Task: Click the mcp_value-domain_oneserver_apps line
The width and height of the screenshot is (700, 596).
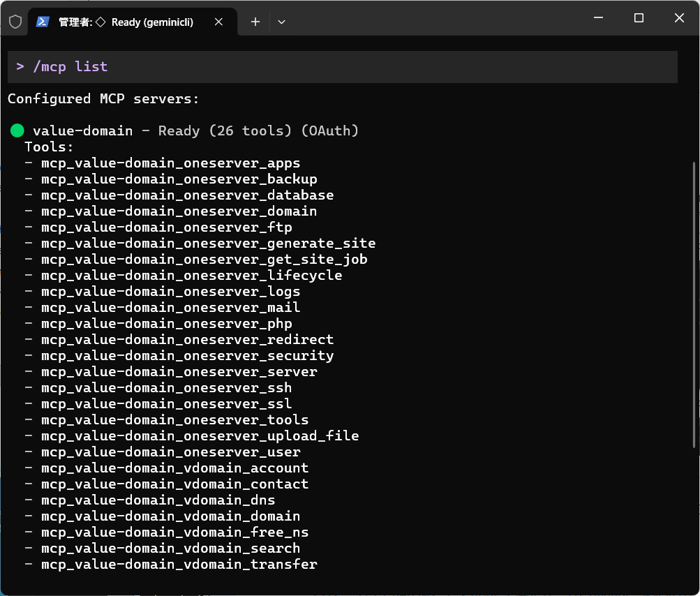Action: 170,163
